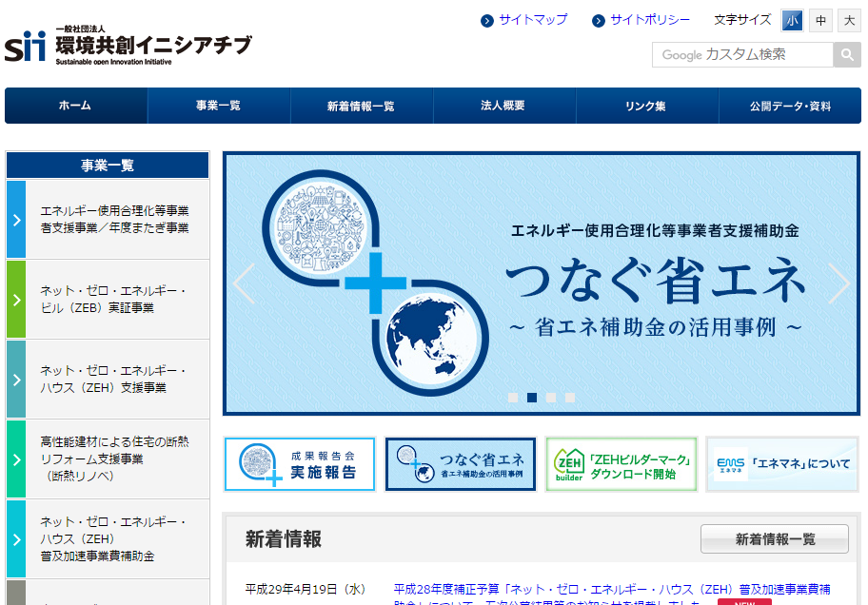Open 高性能建材による住宅の断熱リフォーム支援事業 link
The width and height of the screenshot is (868, 605).
[114, 459]
